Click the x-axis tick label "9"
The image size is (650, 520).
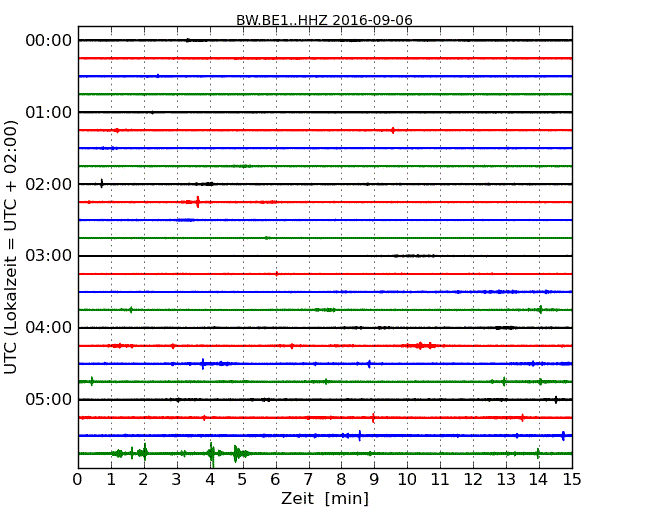pos(374,479)
